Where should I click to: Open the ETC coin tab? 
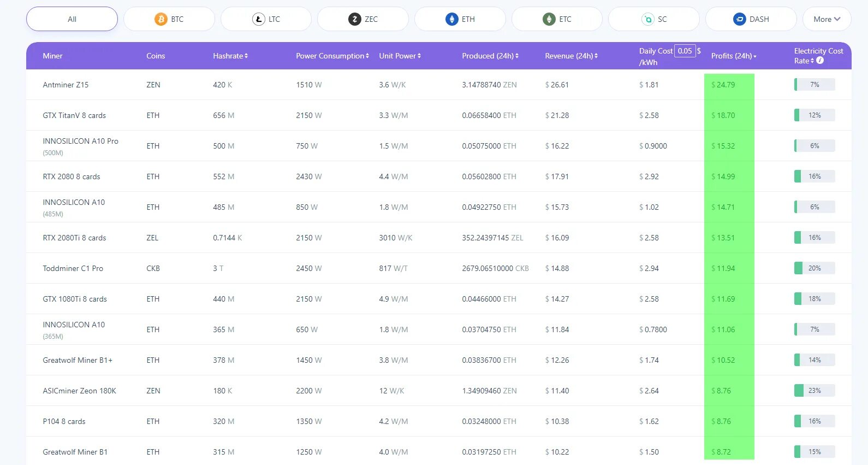click(557, 19)
